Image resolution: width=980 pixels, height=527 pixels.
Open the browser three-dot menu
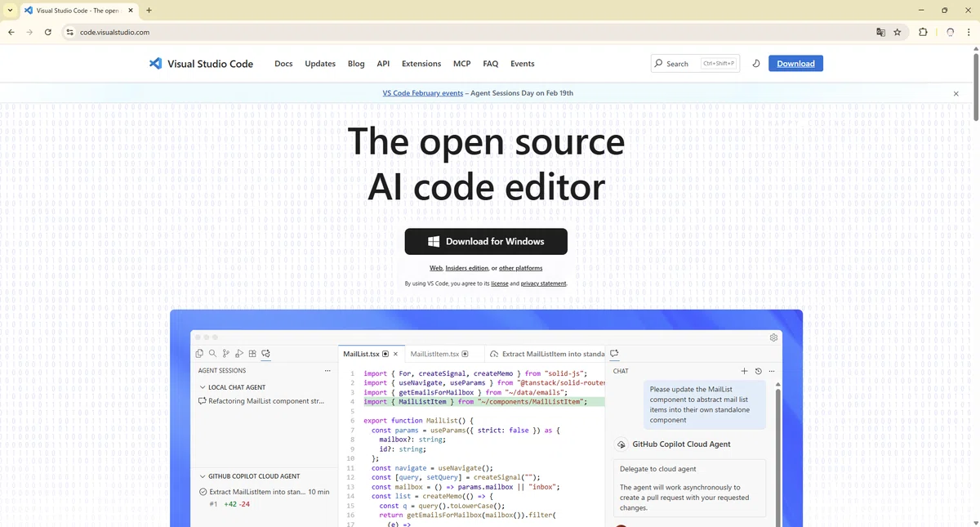tap(969, 32)
